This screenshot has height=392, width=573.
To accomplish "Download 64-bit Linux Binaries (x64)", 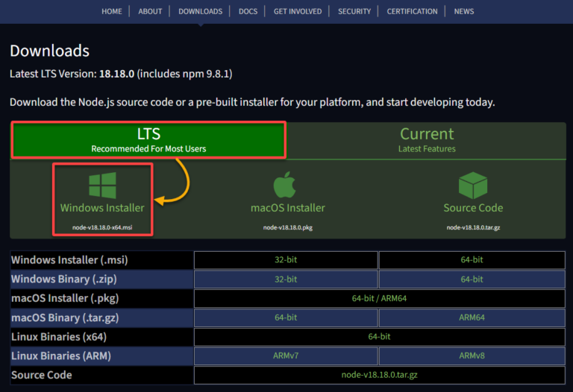I will [379, 337].
